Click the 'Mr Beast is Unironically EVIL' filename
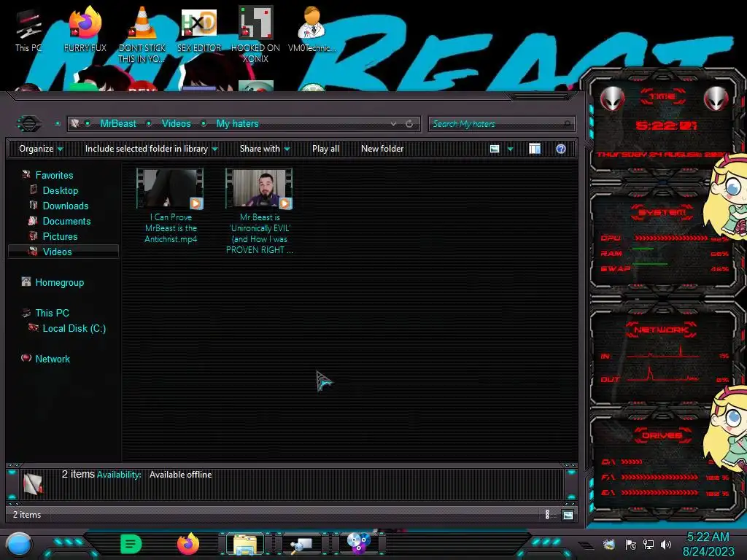 pos(259,233)
